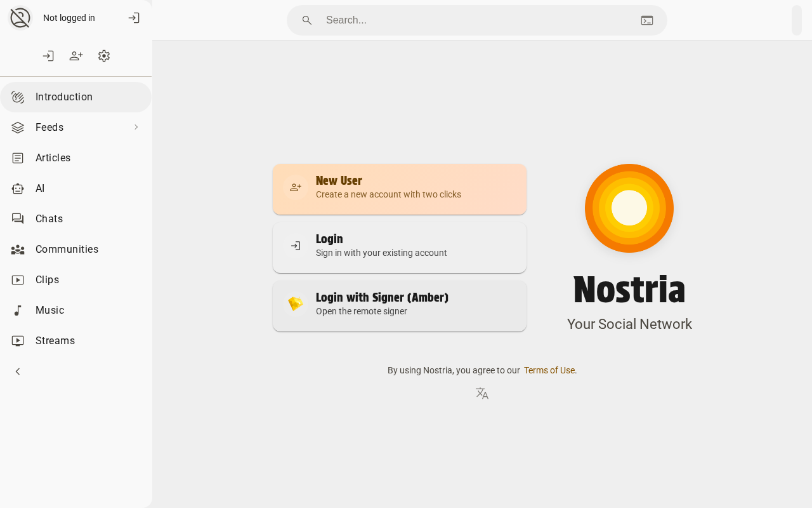Click the person-plus icon on New User card
Screen dimensions: 812x508
tap(296, 187)
